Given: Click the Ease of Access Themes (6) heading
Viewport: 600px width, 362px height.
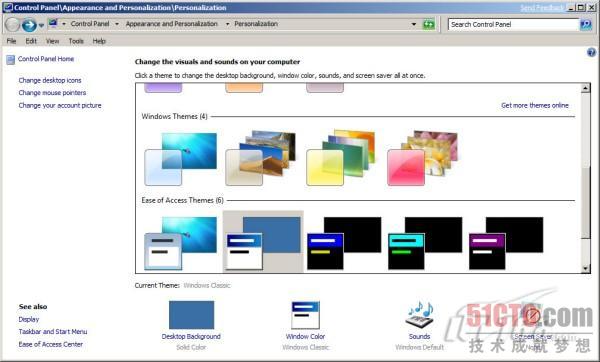Looking at the screenshot, I should (x=182, y=200).
